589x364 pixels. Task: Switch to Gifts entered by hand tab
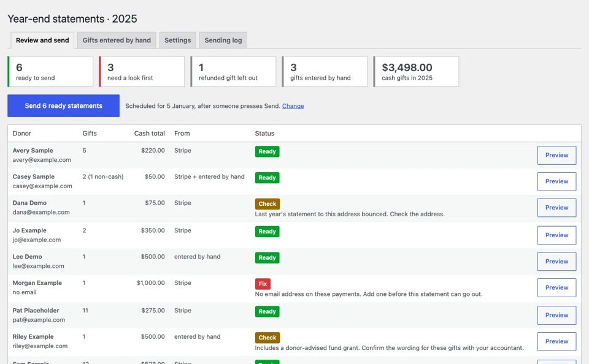[117, 40]
